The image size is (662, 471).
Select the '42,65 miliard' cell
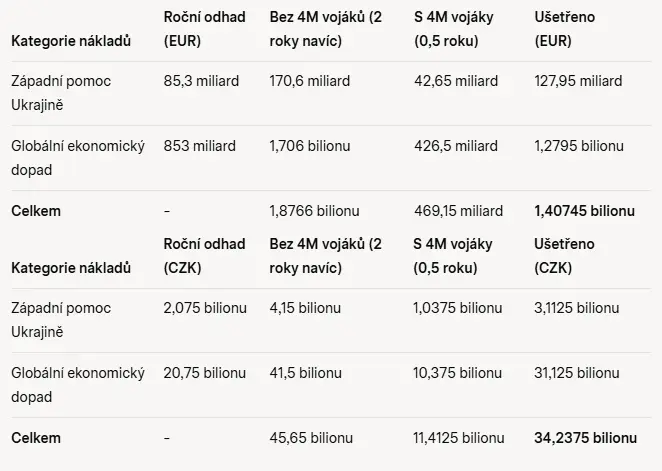(456, 81)
